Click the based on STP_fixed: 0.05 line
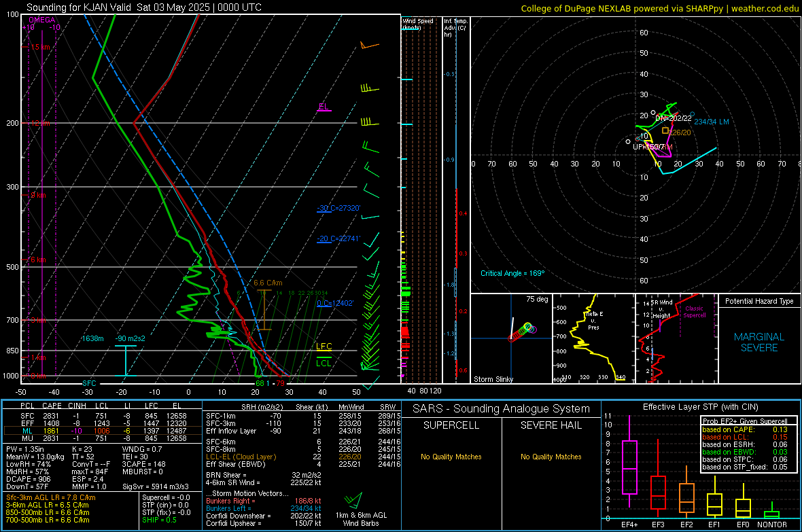This screenshot has width=802, height=532. [x=745, y=467]
